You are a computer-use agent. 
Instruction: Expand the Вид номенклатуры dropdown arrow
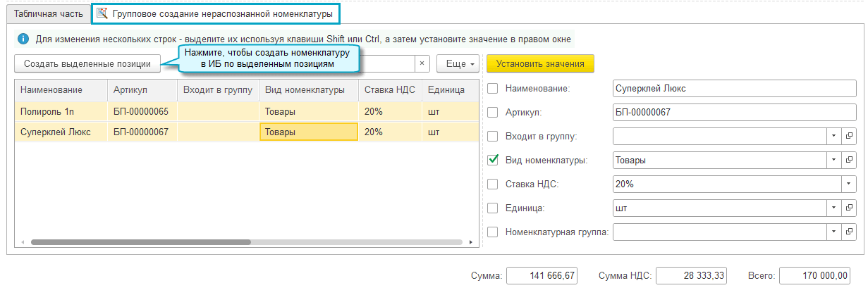tap(833, 160)
